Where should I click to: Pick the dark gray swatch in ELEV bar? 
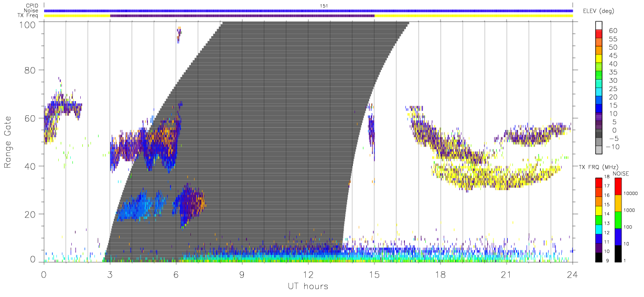(x=599, y=135)
